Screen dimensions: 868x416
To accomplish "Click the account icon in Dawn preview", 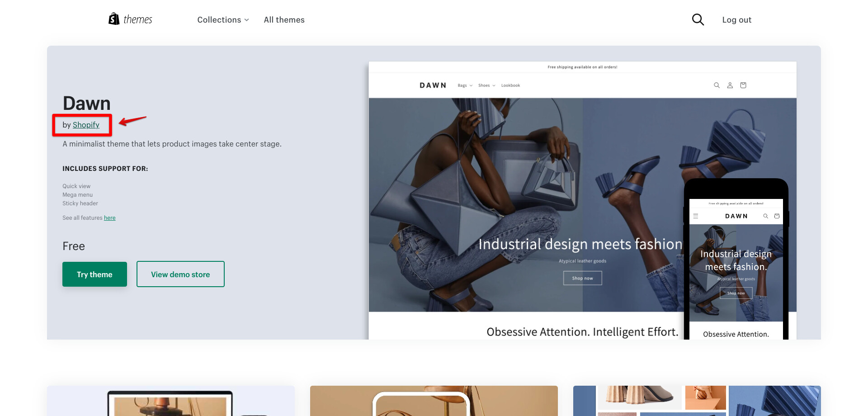I will (x=730, y=85).
